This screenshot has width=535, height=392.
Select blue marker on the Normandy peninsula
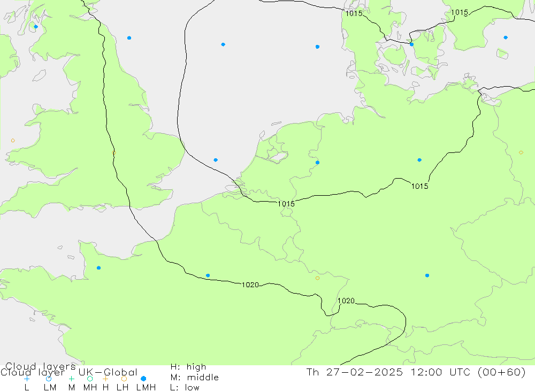[x=98, y=268]
